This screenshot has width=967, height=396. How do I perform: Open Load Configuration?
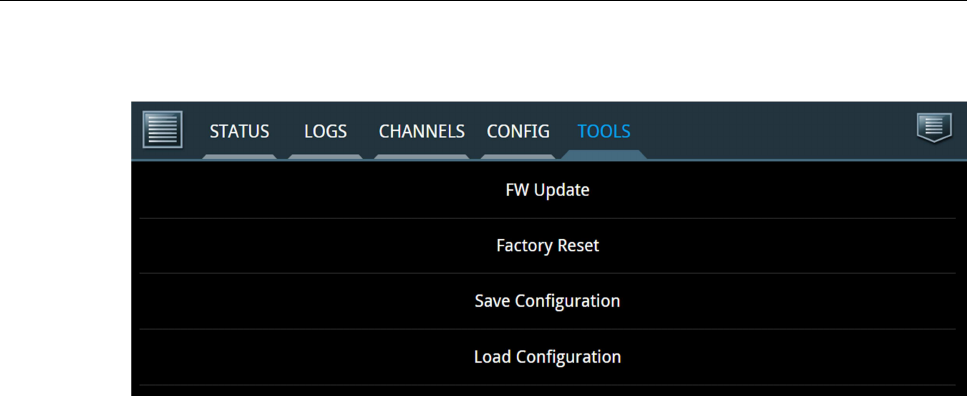tap(548, 357)
